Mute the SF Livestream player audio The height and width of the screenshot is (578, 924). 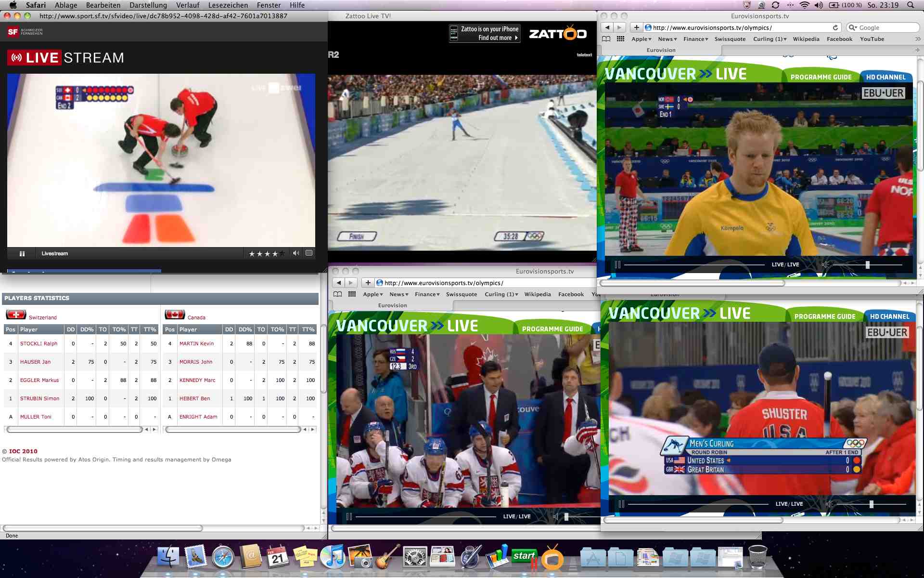[296, 253]
